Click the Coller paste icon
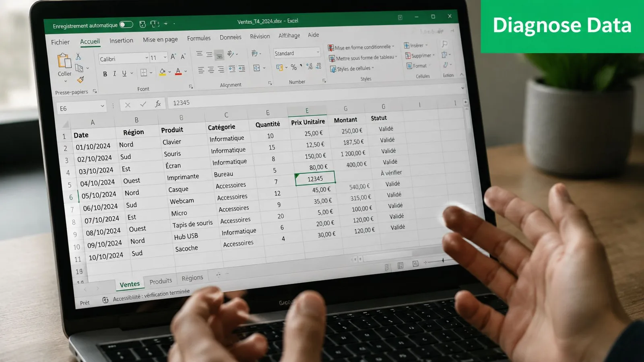The image size is (644, 362). [64, 61]
